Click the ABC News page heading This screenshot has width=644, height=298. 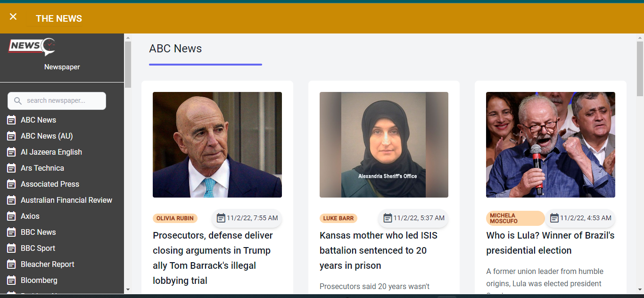click(x=175, y=49)
